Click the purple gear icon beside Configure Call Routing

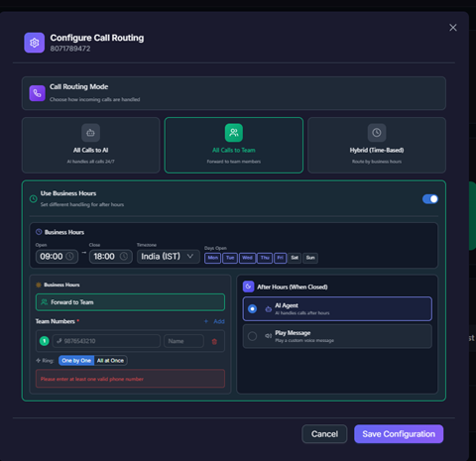pos(34,43)
